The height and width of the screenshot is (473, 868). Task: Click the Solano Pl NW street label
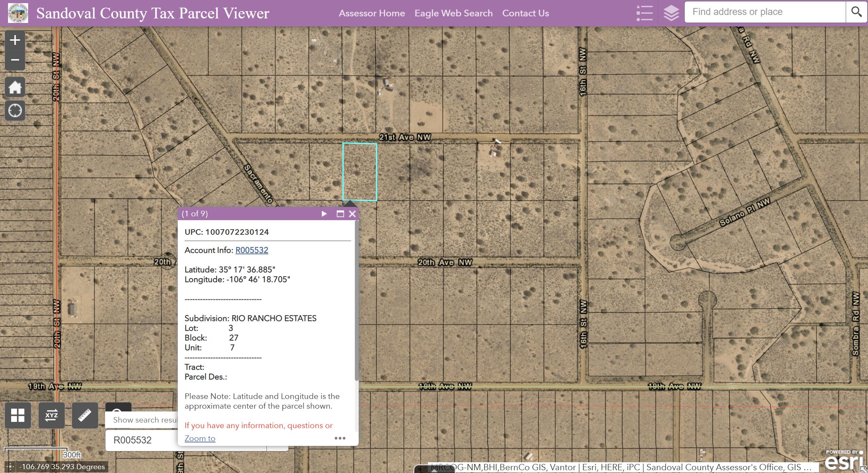point(745,212)
